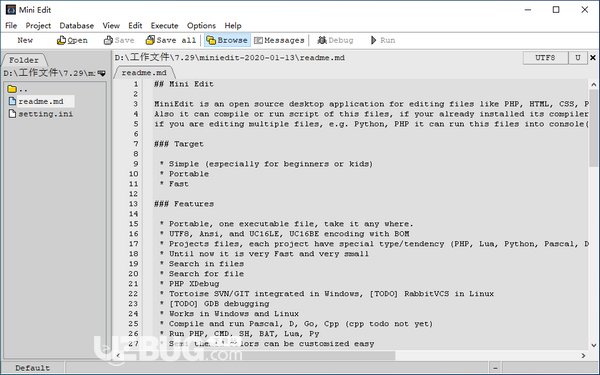This screenshot has height=375, width=600.
Task: Run the current file from toolbar
Action: (383, 40)
